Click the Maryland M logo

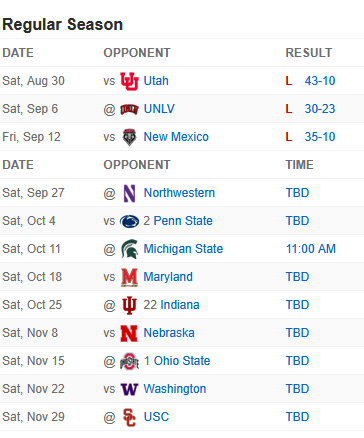pyautogui.click(x=129, y=277)
